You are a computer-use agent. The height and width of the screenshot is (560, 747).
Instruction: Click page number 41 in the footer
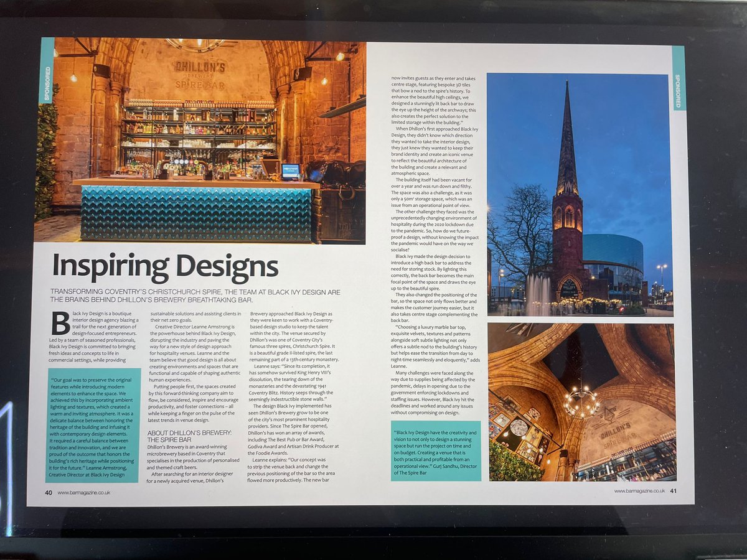click(674, 491)
